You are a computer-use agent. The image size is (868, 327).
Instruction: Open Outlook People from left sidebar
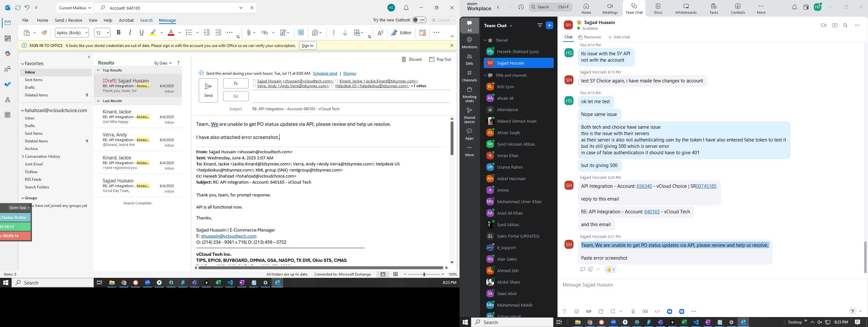(7, 69)
